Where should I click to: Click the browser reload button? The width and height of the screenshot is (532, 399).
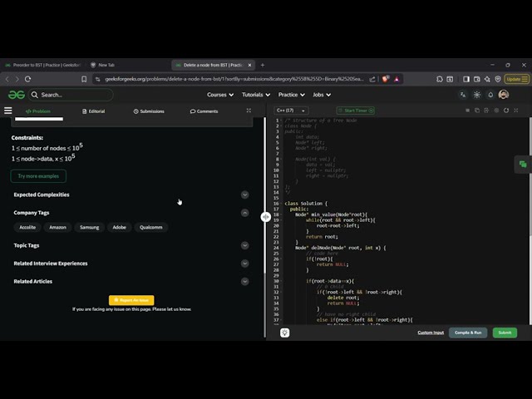pyautogui.click(x=27, y=79)
